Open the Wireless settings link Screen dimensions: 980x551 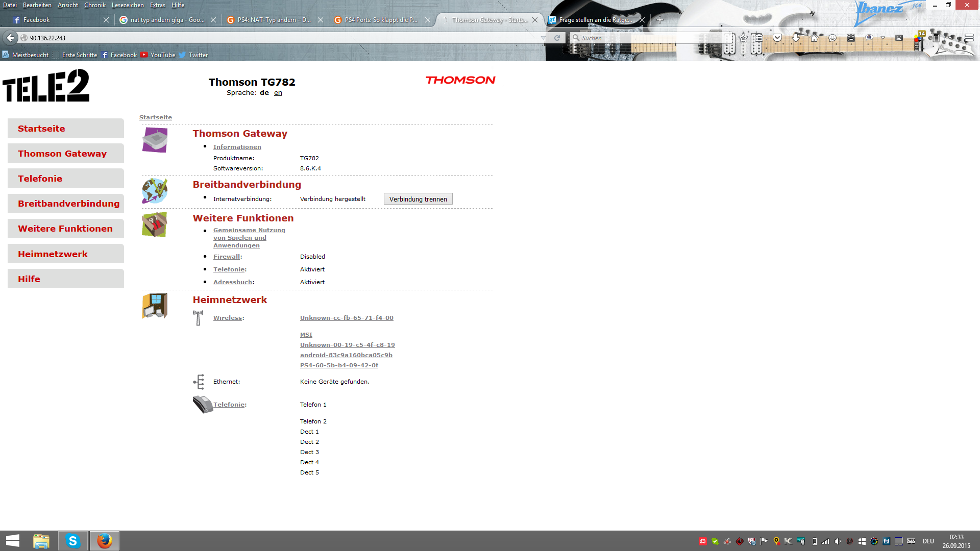click(x=228, y=318)
